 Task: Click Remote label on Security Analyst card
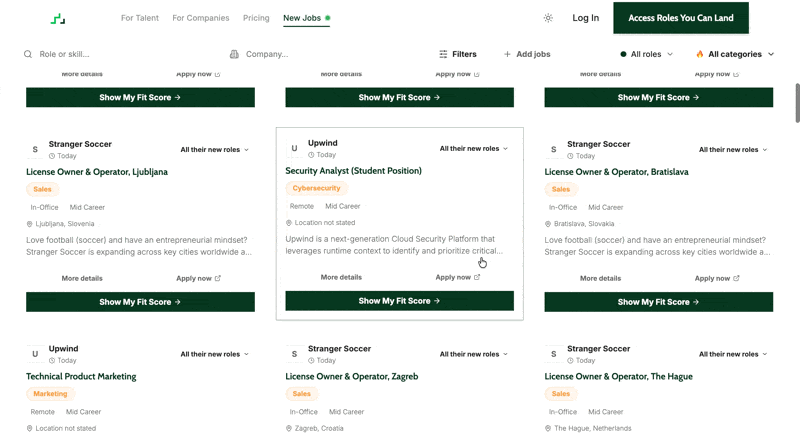(x=302, y=207)
